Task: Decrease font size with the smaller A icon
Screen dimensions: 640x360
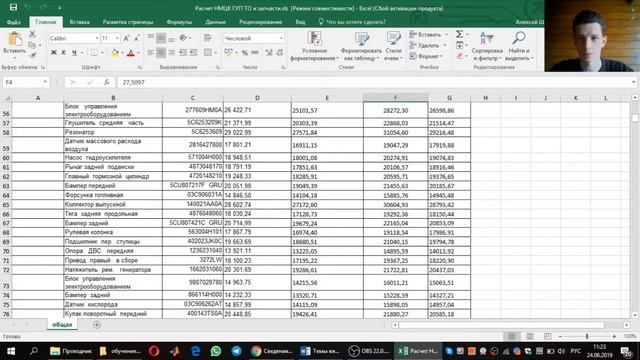Action: 137,38
